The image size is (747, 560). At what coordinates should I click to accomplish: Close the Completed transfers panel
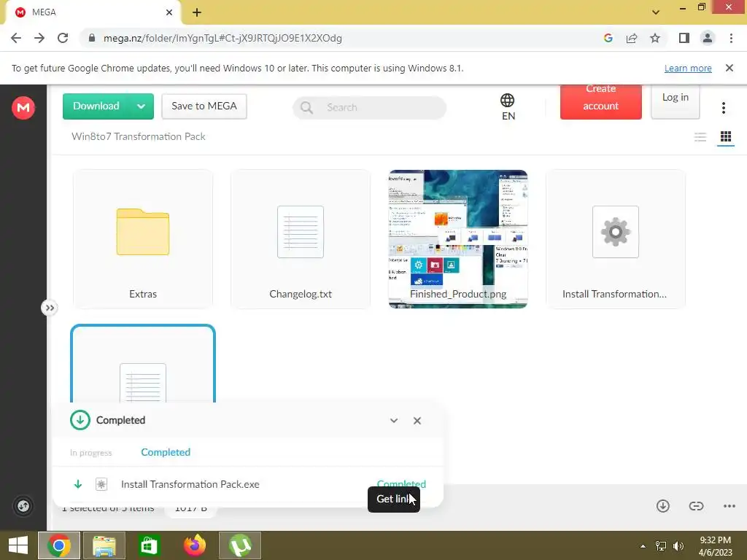pyautogui.click(x=417, y=421)
